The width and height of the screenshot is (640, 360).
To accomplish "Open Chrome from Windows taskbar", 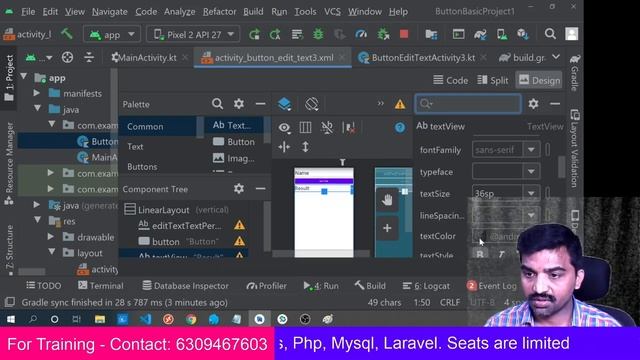I will pyautogui.click(x=191, y=319).
